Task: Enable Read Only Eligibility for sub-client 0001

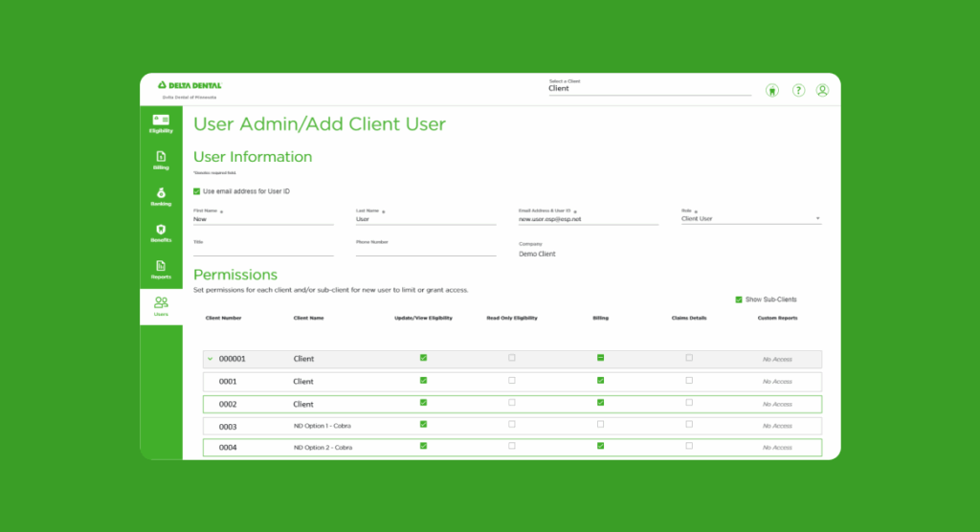Action: click(x=512, y=380)
